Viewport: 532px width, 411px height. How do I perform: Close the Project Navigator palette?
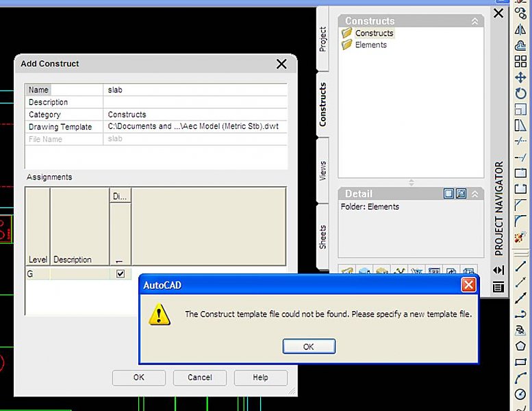498,13
